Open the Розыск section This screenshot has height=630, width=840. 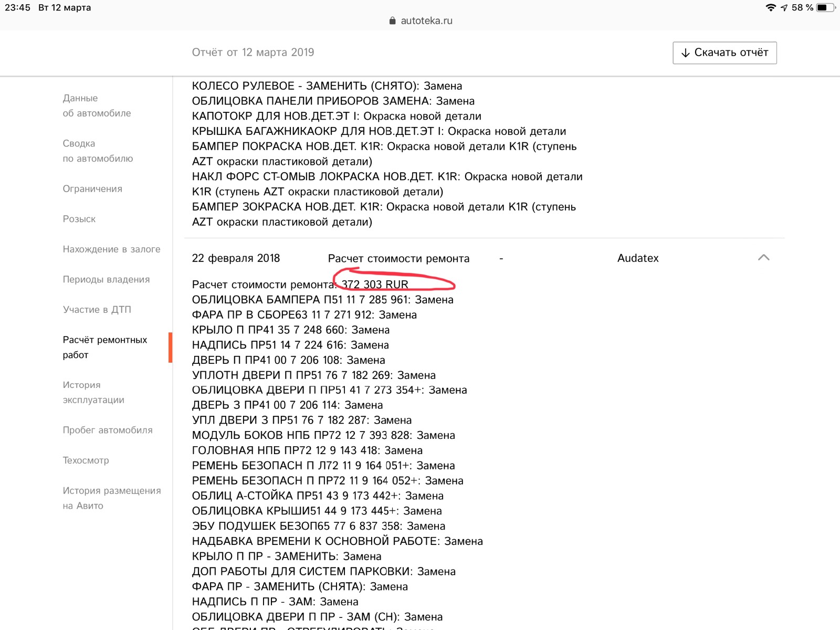point(79,219)
